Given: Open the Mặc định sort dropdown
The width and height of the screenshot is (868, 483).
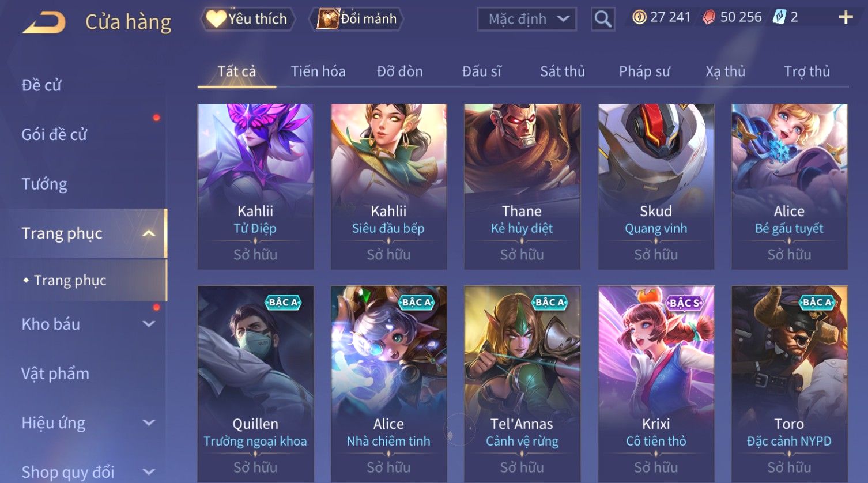Looking at the screenshot, I should click(527, 19).
